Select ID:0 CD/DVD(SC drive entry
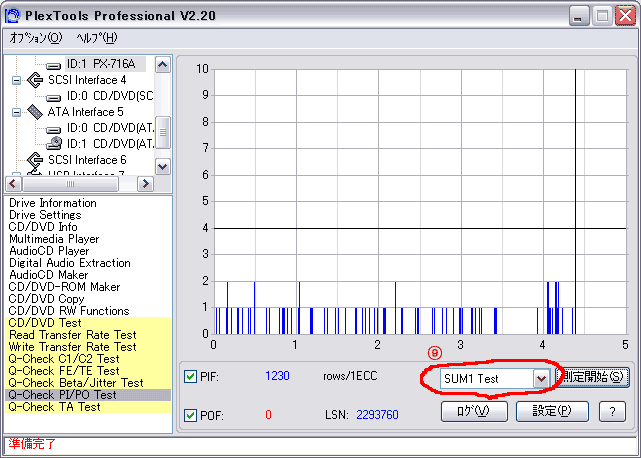This screenshot has height=458, width=641. [110, 96]
